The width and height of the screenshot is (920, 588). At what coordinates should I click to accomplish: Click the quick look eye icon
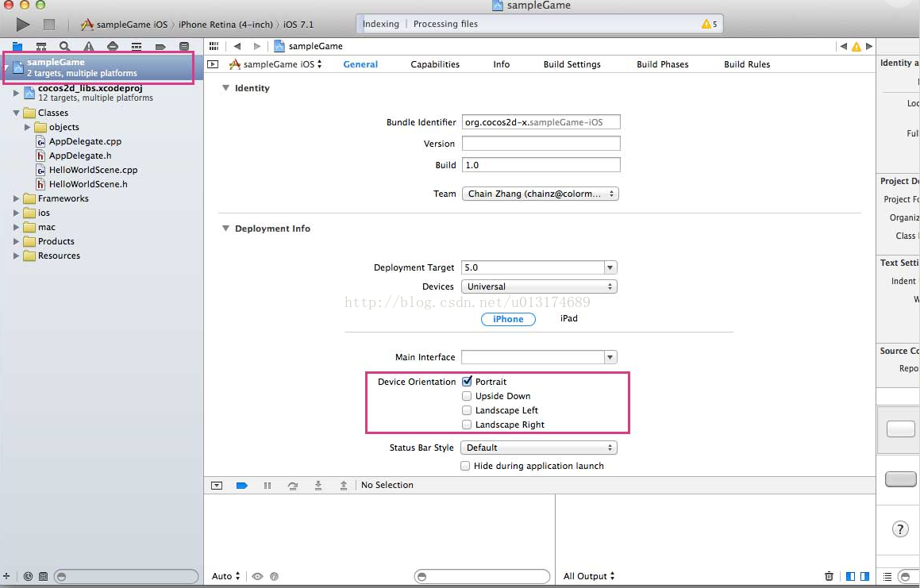[257, 576]
